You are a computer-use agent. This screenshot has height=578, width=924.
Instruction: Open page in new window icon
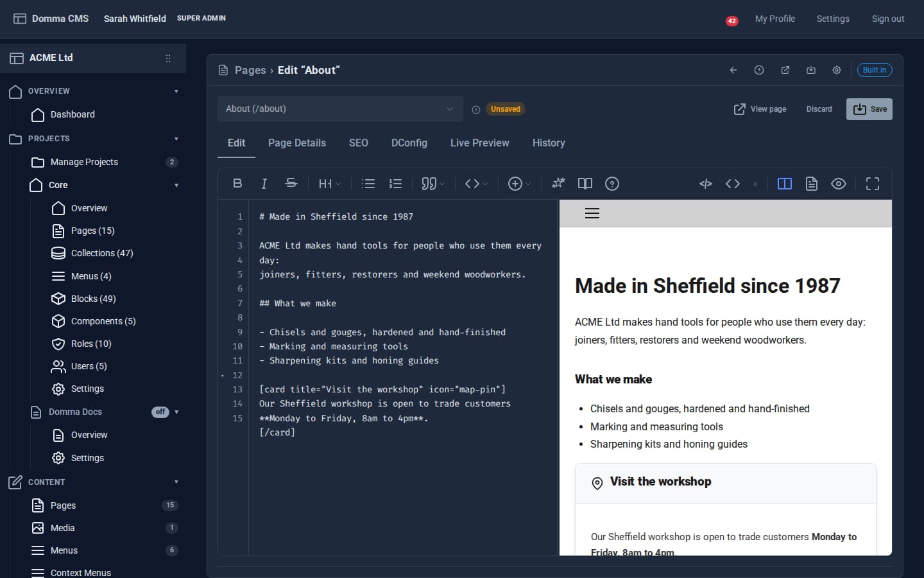(x=785, y=70)
